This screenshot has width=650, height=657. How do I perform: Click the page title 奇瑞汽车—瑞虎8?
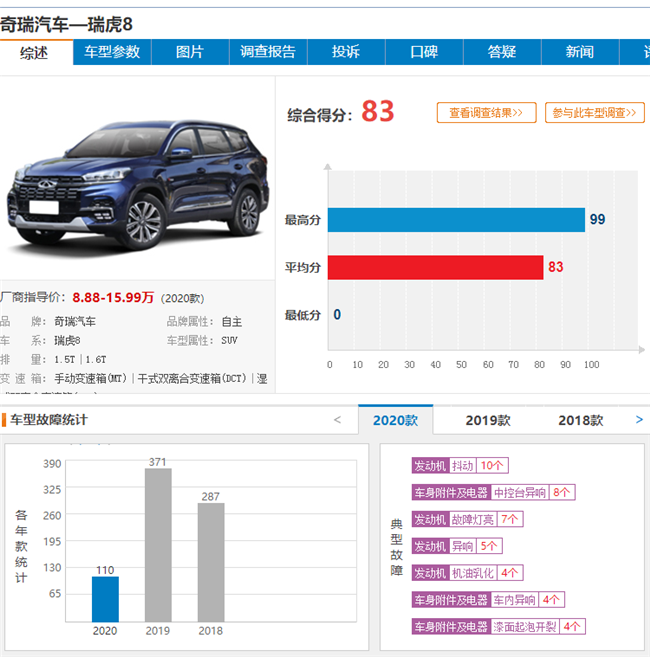66,24
